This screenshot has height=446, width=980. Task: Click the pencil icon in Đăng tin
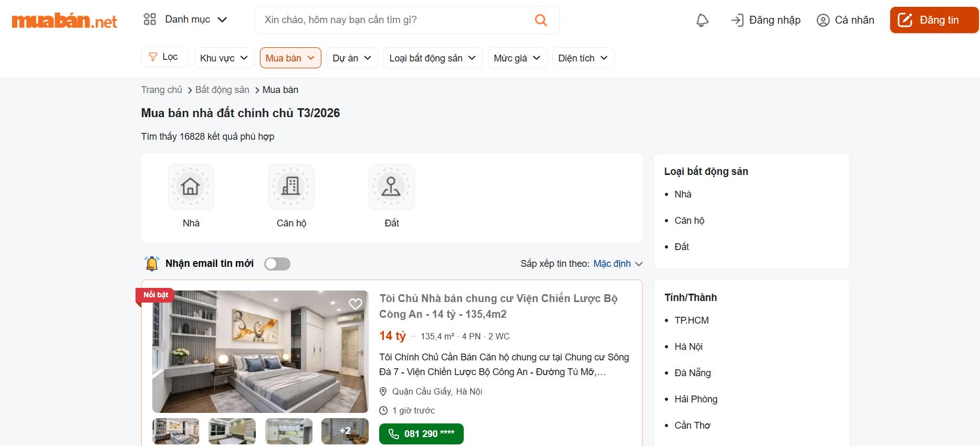(x=905, y=20)
